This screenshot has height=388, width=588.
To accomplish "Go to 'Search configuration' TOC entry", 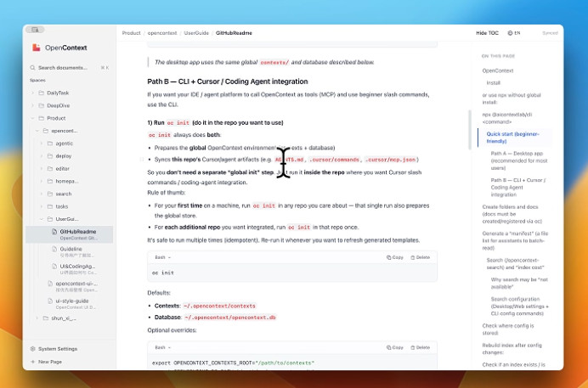I will tap(519, 306).
